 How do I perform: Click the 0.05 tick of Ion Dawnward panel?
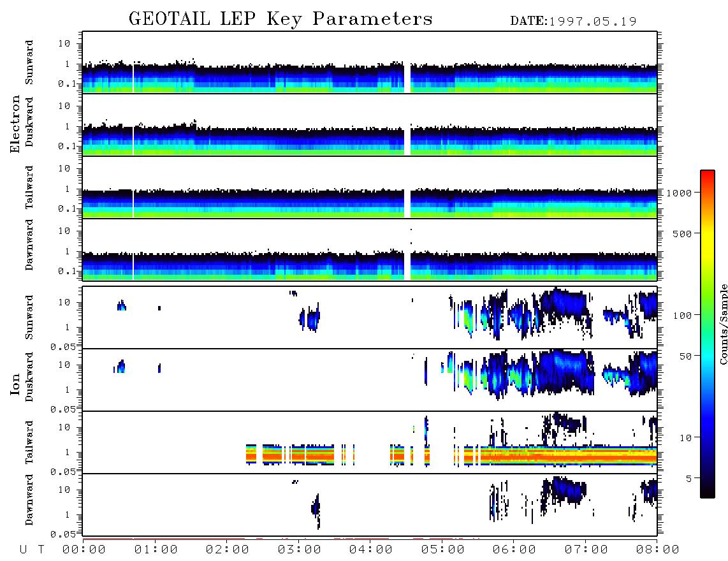[62, 534]
